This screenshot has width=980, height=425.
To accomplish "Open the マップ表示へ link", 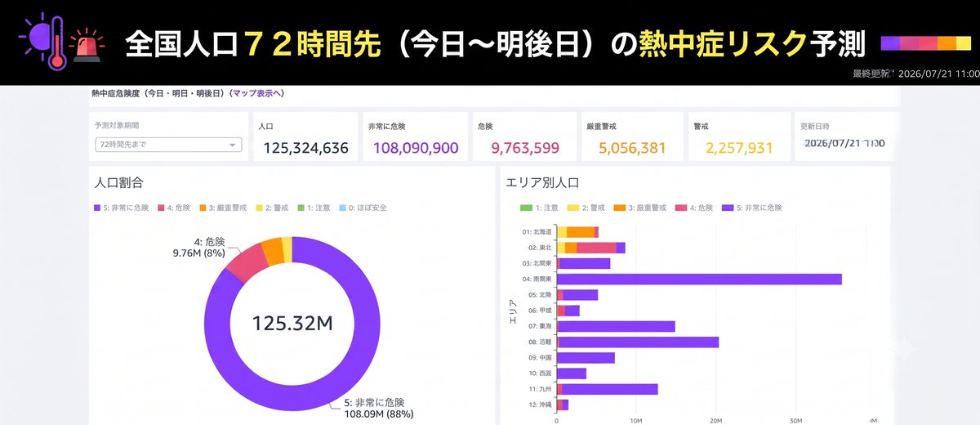I will (257, 93).
